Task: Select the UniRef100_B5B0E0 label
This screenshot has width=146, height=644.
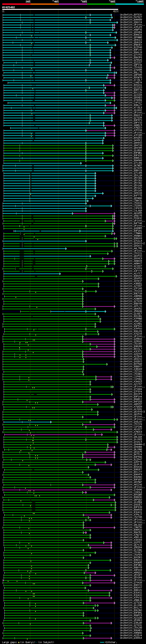Action: 131,45
